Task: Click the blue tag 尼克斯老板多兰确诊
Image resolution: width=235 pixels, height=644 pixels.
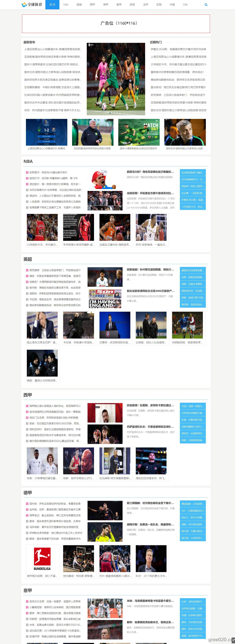Action: tap(193, 173)
